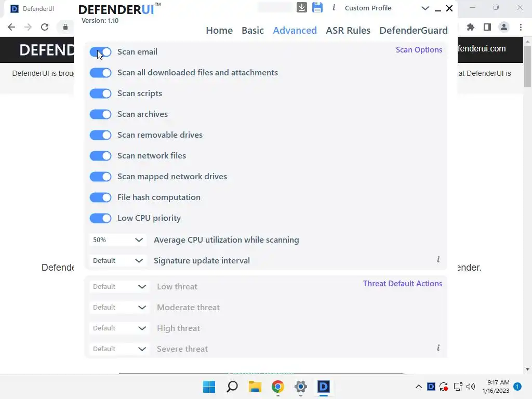Viewport: 532px width, 399px height.
Task: Click the DefenderUI taskbar icon
Action: pos(324,387)
